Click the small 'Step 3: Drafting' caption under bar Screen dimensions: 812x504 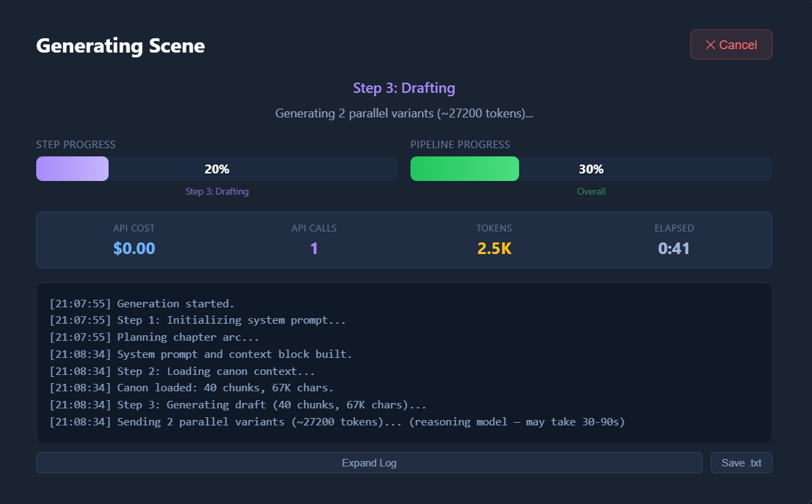tap(217, 191)
